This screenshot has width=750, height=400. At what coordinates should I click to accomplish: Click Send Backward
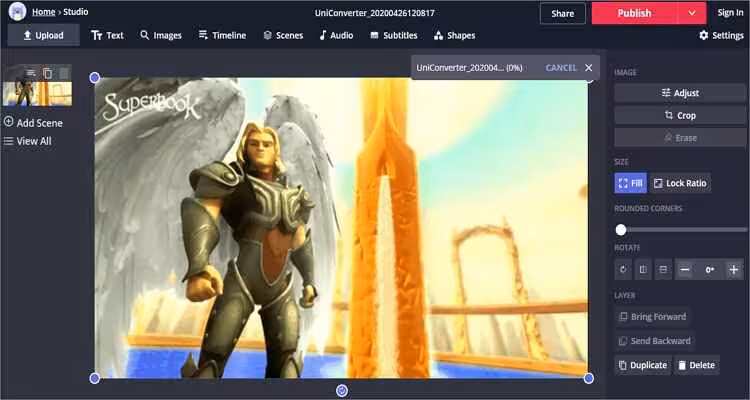point(654,341)
